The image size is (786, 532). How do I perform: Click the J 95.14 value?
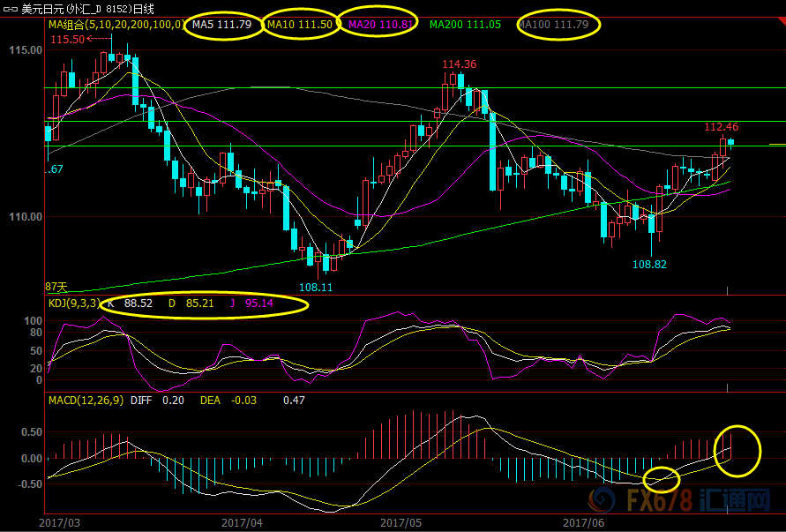(251, 303)
